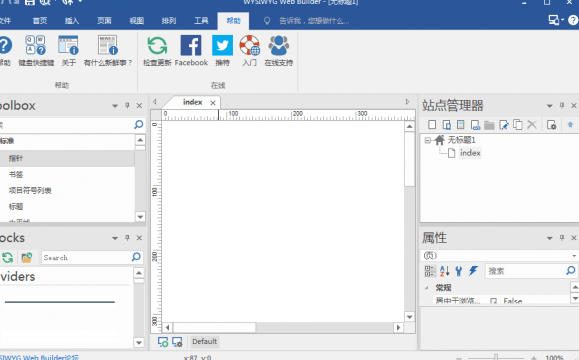
Task: Open the (页) object combo box in Properties
Action: tap(499, 256)
